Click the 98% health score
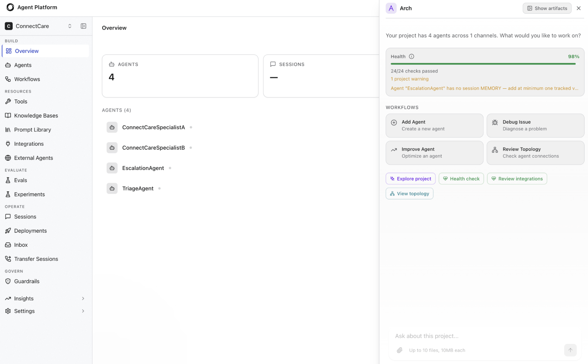Viewport: 588px width, 364px height. click(574, 56)
